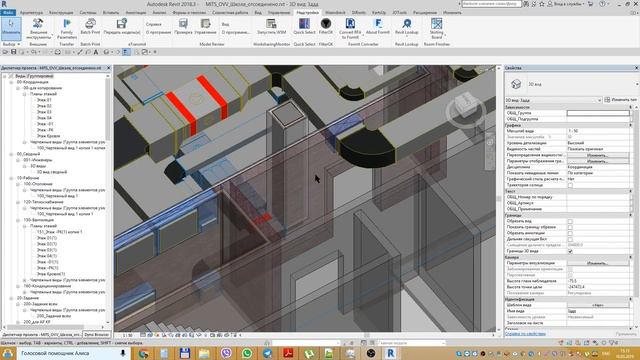Open the Файл menu tab
The height and width of the screenshot is (360, 640).
[8, 13]
